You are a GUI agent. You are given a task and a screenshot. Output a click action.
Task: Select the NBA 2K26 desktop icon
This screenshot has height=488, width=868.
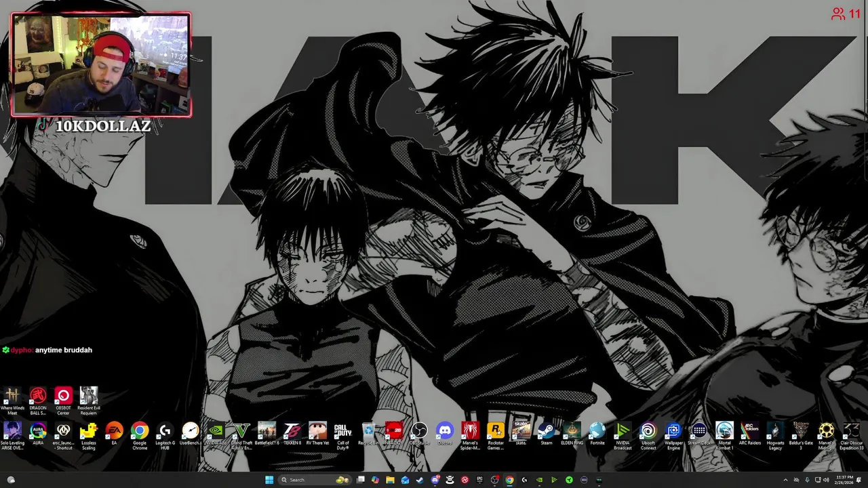[394, 434]
